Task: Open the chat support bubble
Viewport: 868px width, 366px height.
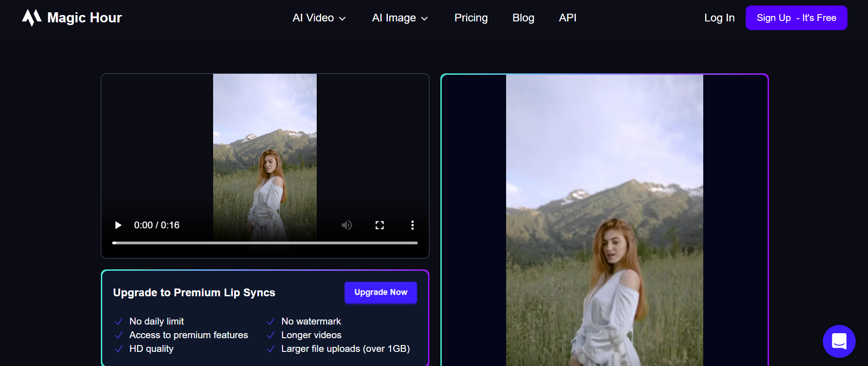Action: pos(839,341)
